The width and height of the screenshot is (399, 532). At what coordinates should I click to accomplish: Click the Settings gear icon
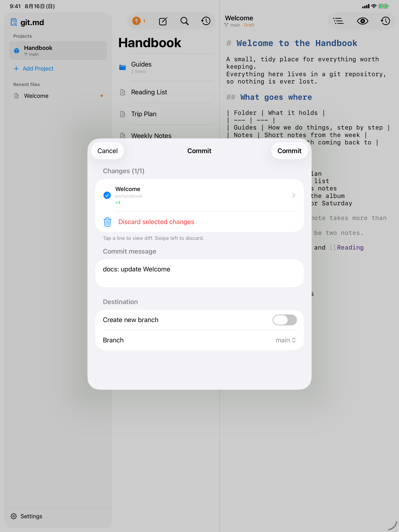coord(14,516)
